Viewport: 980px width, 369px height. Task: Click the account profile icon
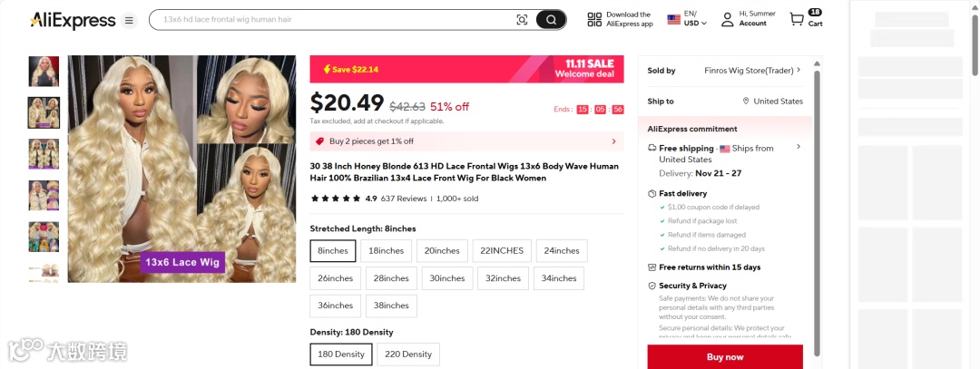click(727, 20)
